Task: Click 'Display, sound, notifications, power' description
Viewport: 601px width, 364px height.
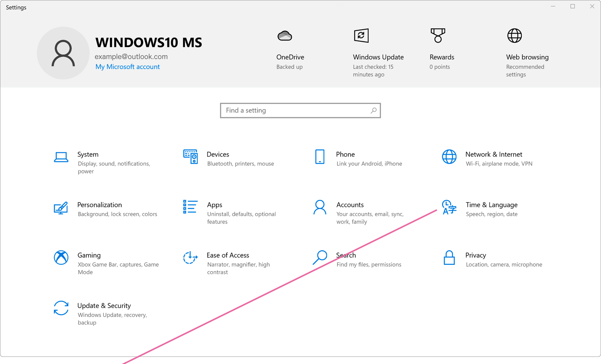Action: pos(114,168)
